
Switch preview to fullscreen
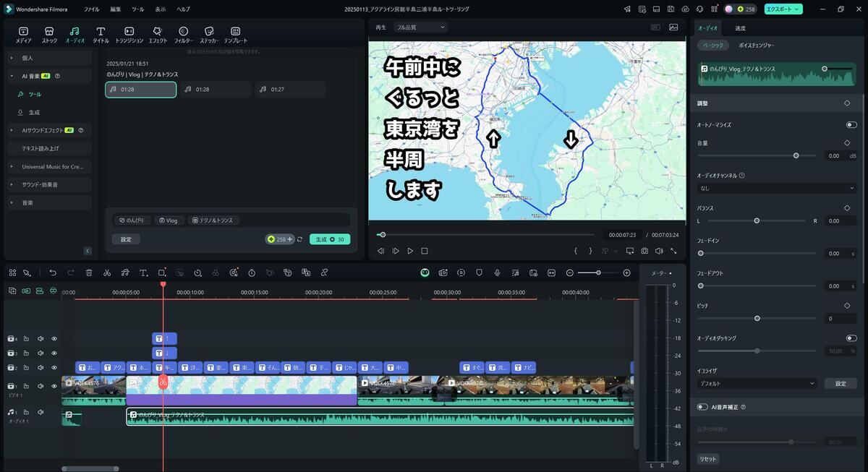(673, 251)
